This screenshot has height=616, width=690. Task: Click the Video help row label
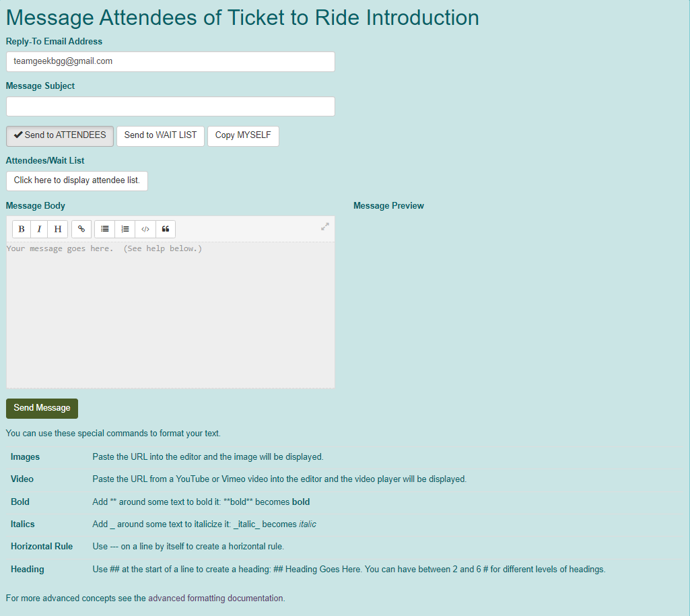pyautogui.click(x=22, y=479)
